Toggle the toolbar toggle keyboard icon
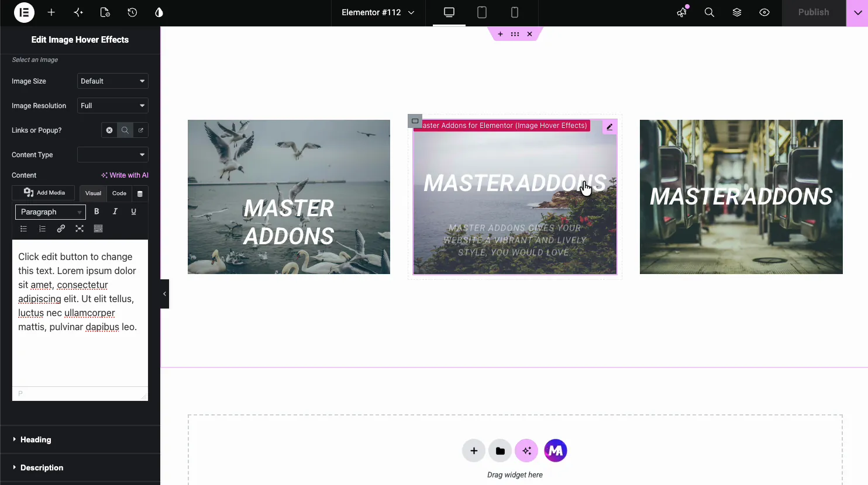Image resolution: width=868 pixels, height=485 pixels. [98, 228]
